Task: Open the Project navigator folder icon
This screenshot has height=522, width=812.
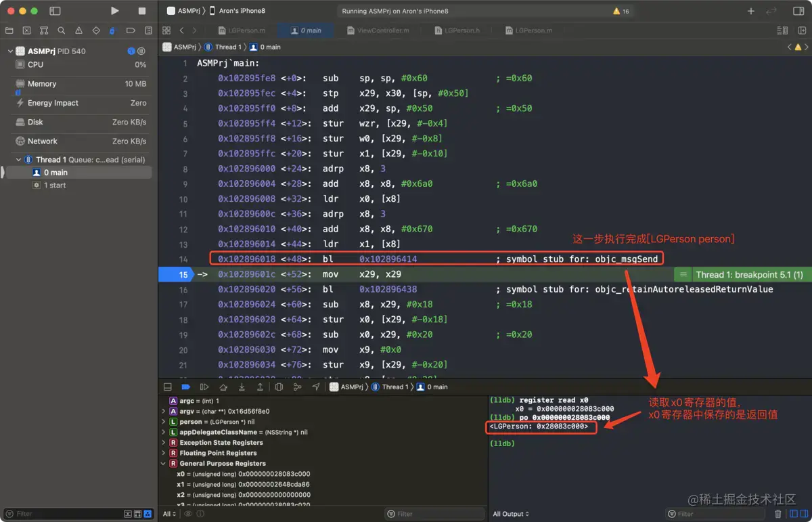Action: [x=9, y=30]
